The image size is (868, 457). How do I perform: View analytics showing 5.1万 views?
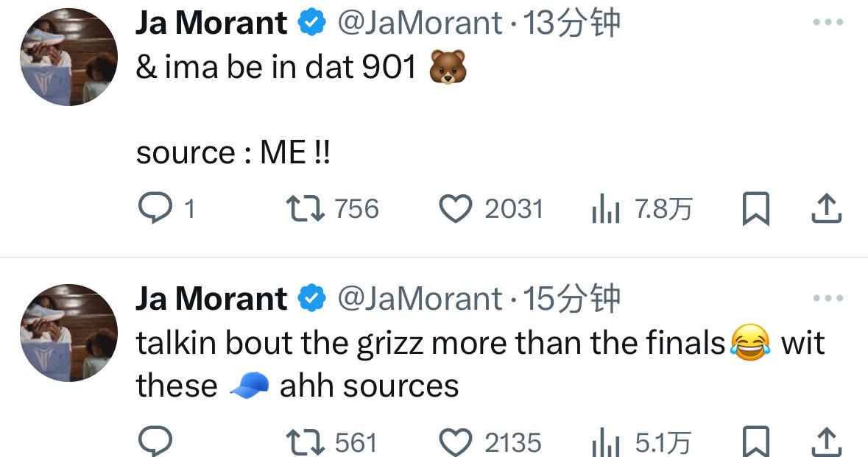click(606, 443)
